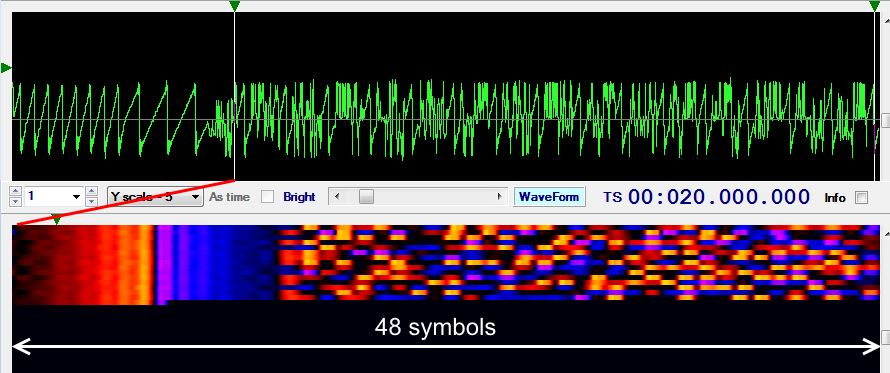This screenshot has height=373, width=890.
Task: Open the Y scale dropdown
Action: point(155,197)
